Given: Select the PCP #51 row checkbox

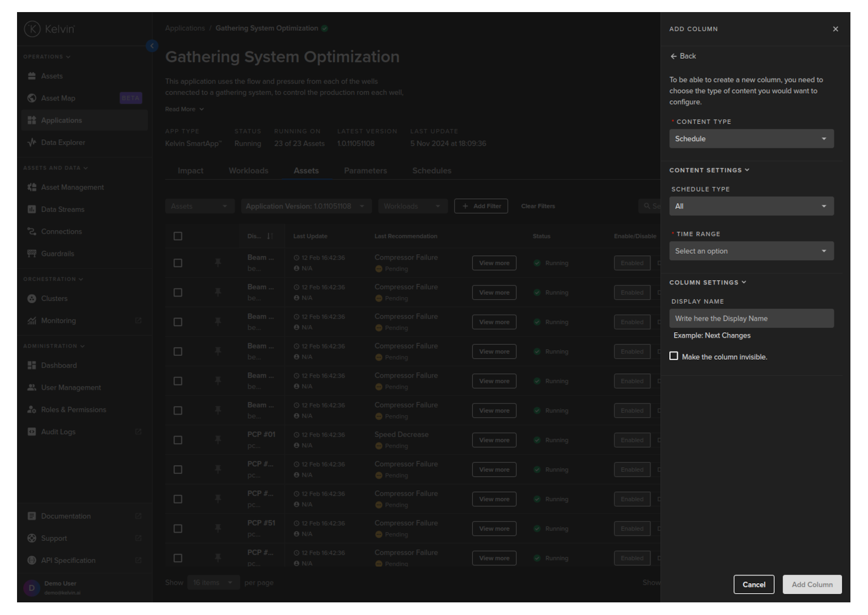Looking at the screenshot, I should click(x=178, y=529).
